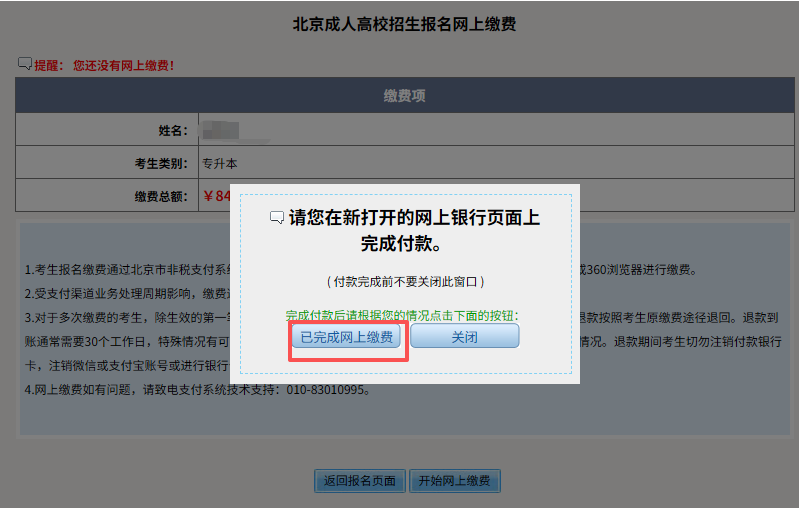The height and width of the screenshot is (508, 801).
Task: Select the 专升本 category value
Action: pyautogui.click(x=220, y=163)
